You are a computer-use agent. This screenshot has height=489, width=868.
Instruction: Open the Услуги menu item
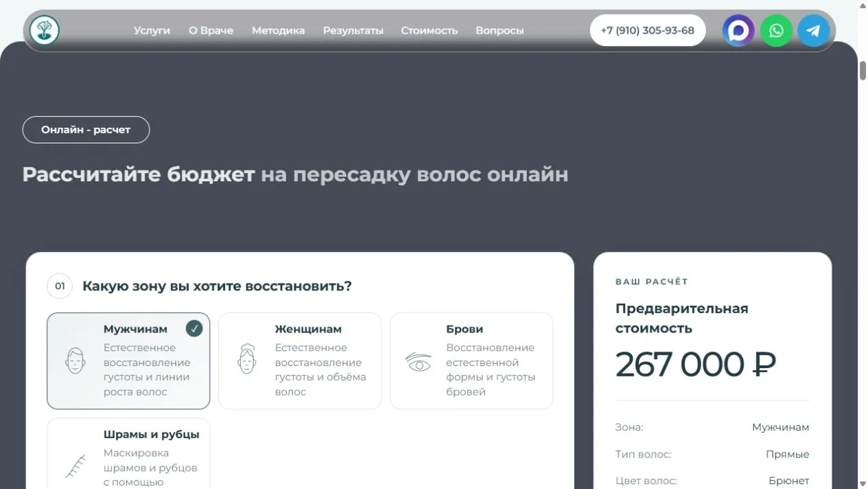pyautogui.click(x=152, y=30)
